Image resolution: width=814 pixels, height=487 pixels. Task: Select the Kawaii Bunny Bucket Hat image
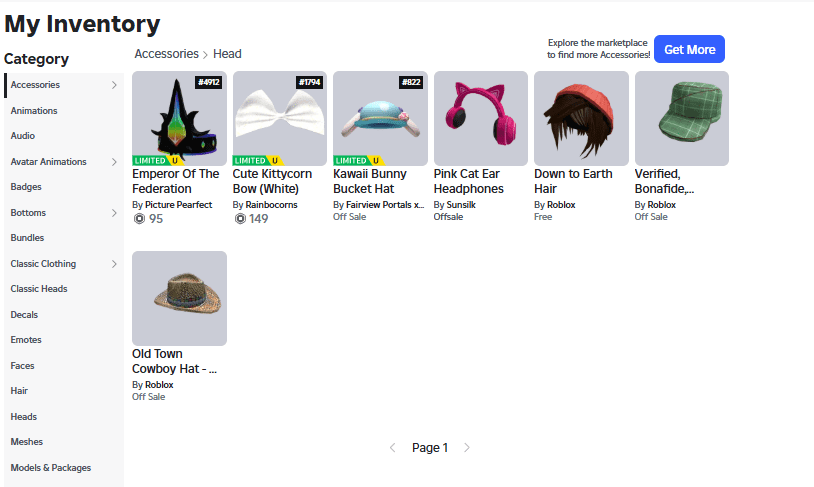[x=380, y=118]
